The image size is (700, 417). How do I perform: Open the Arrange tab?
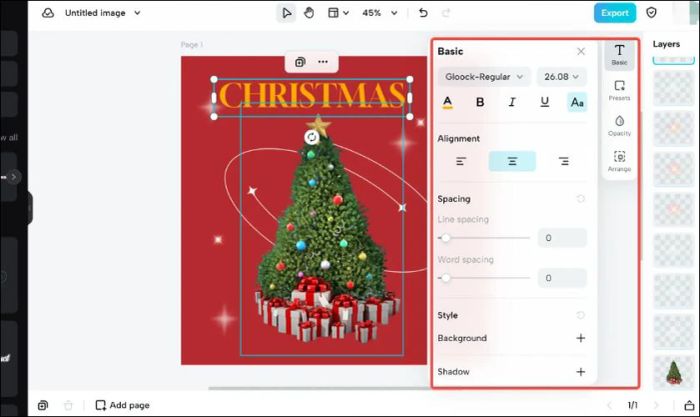click(x=619, y=162)
